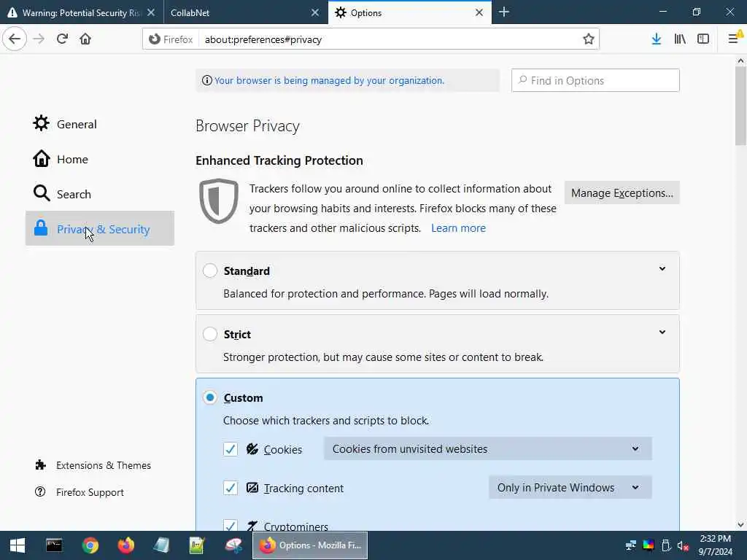Open the Search settings category

click(99, 194)
